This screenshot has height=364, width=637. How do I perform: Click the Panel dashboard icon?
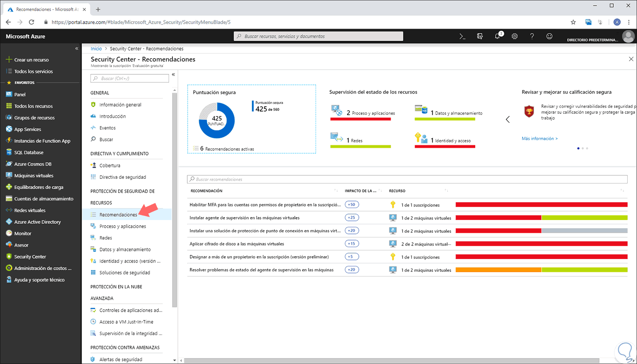click(9, 94)
